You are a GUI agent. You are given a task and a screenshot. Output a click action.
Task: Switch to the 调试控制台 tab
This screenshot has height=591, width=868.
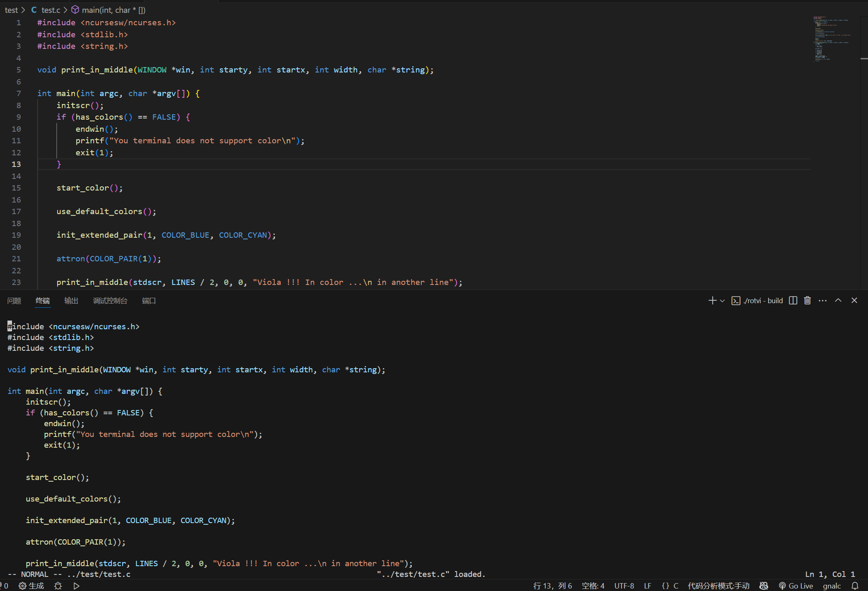pos(110,301)
